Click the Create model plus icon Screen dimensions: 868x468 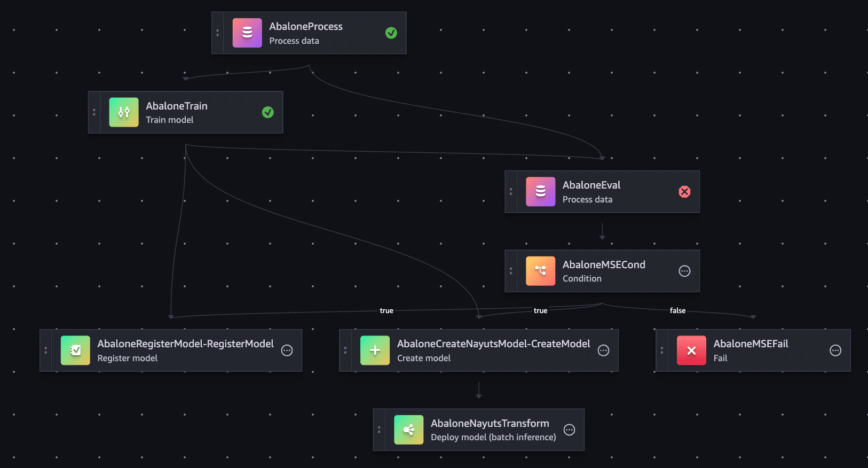click(x=375, y=350)
